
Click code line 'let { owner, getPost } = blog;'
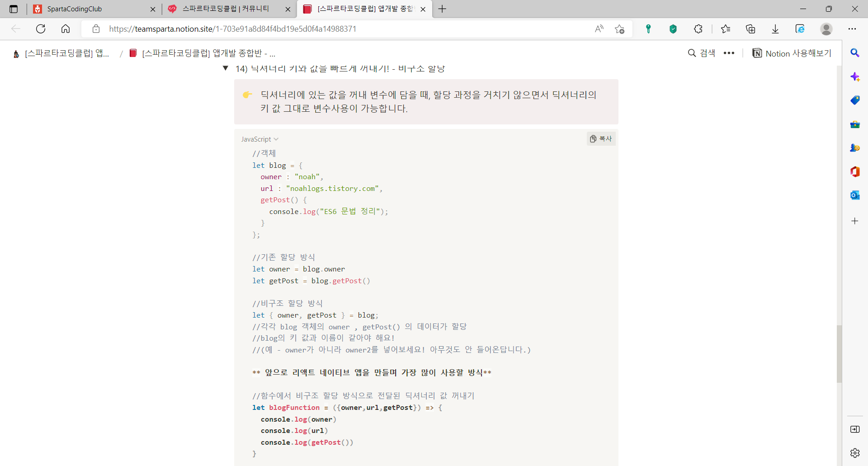tap(316, 315)
